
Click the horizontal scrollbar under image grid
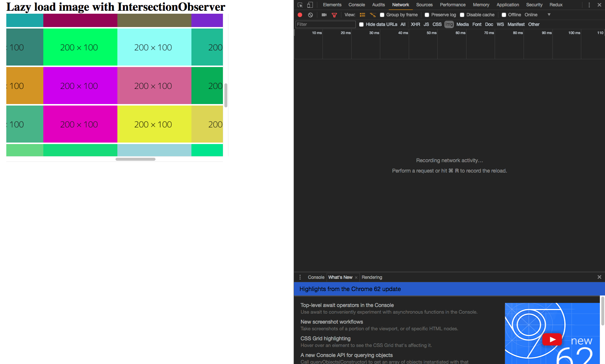coord(136,159)
